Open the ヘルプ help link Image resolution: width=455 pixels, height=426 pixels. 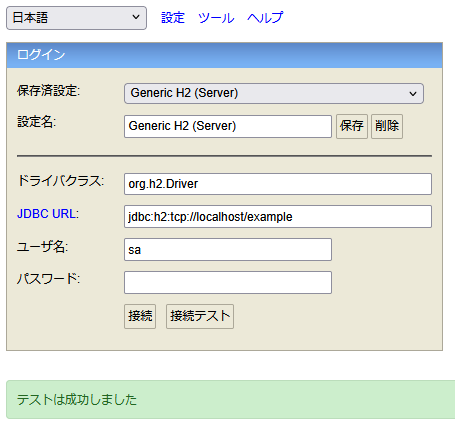point(265,18)
